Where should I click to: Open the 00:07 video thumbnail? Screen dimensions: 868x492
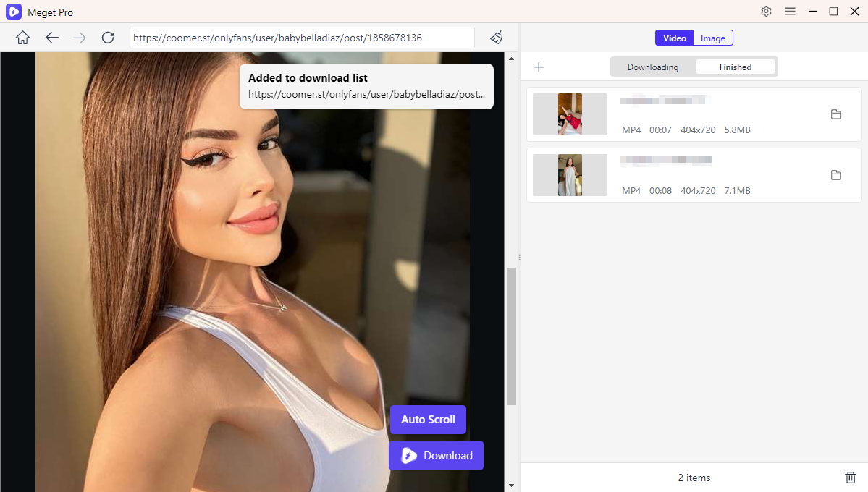tap(570, 114)
